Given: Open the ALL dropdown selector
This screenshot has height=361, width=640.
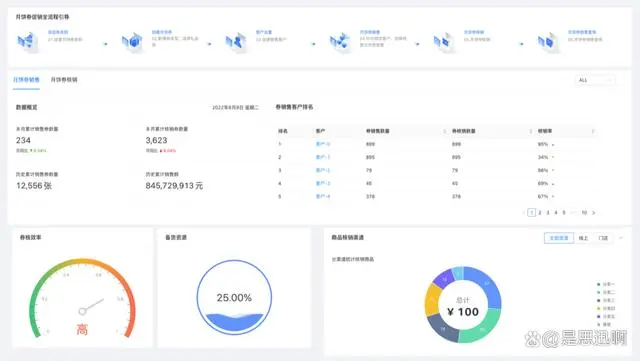Looking at the screenshot, I should coord(594,80).
